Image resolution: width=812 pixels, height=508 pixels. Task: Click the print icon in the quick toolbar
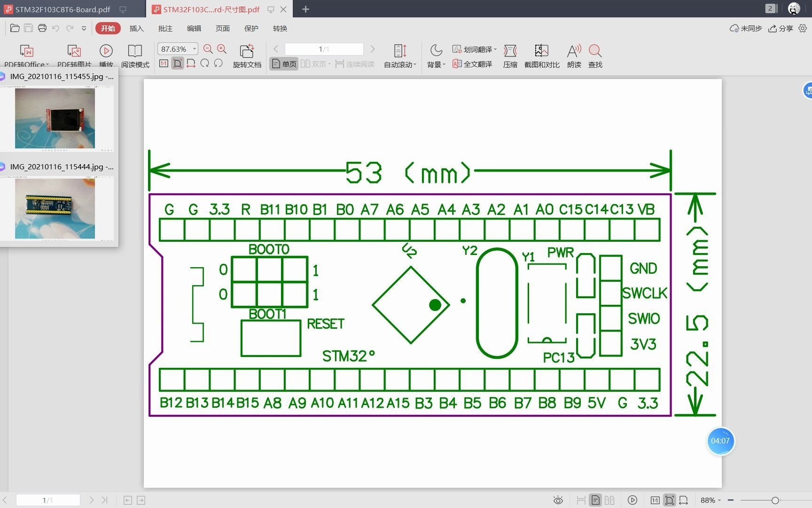click(42, 28)
